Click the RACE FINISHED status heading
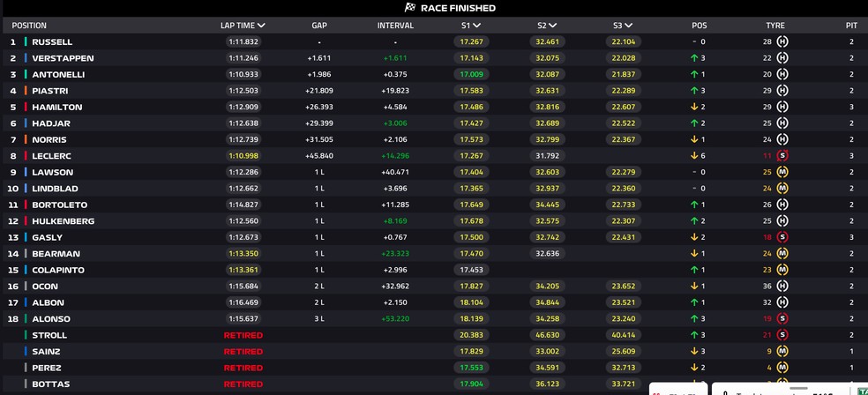Image resolution: width=868 pixels, height=395 pixels. (458, 8)
